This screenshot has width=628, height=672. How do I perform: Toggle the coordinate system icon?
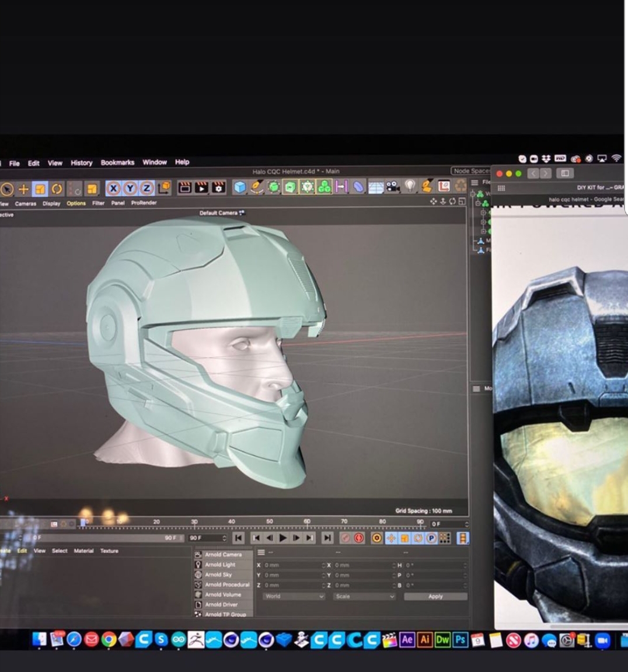coord(163,188)
